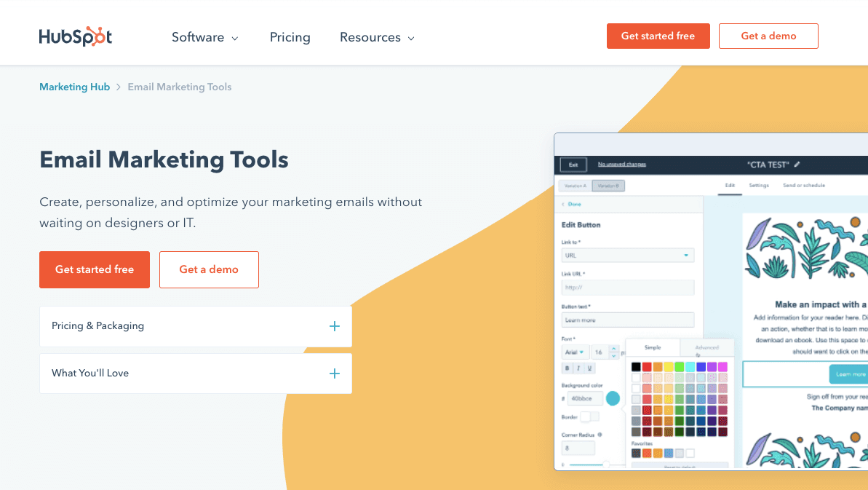
Task: Click the pencil icon beside CTA TEST
Action: (797, 165)
